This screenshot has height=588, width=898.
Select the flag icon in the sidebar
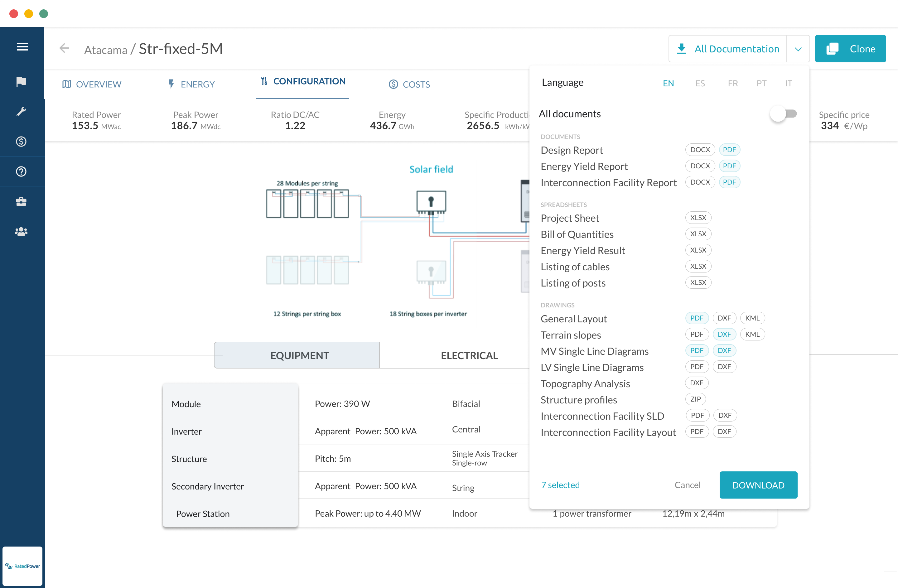click(21, 81)
